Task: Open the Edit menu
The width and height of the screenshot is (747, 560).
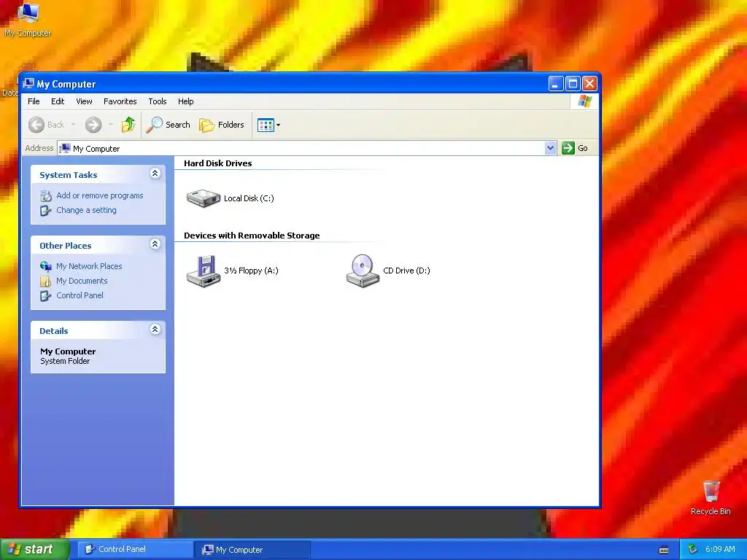Action: tap(58, 101)
